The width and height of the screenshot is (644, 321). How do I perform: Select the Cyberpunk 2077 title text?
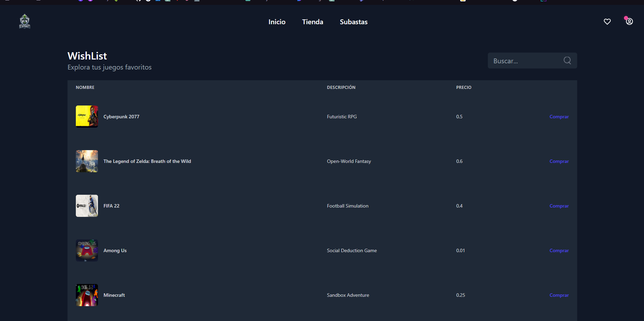click(121, 117)
